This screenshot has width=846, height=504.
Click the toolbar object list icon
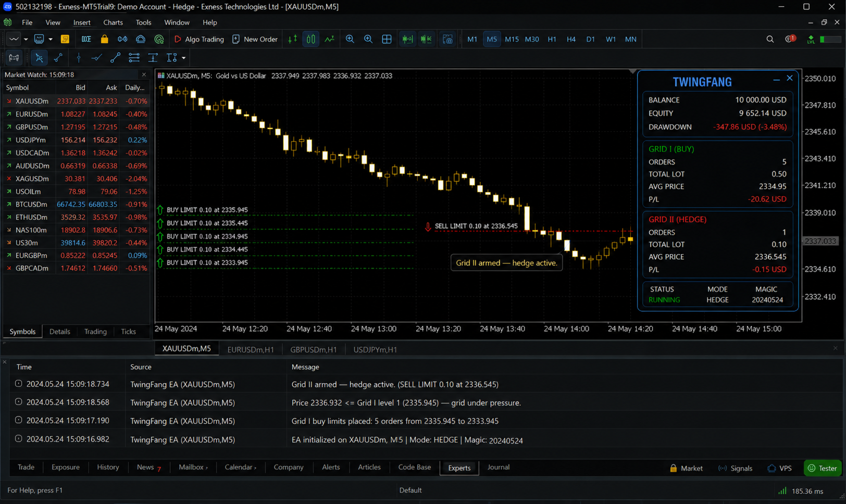pos(14,58)
